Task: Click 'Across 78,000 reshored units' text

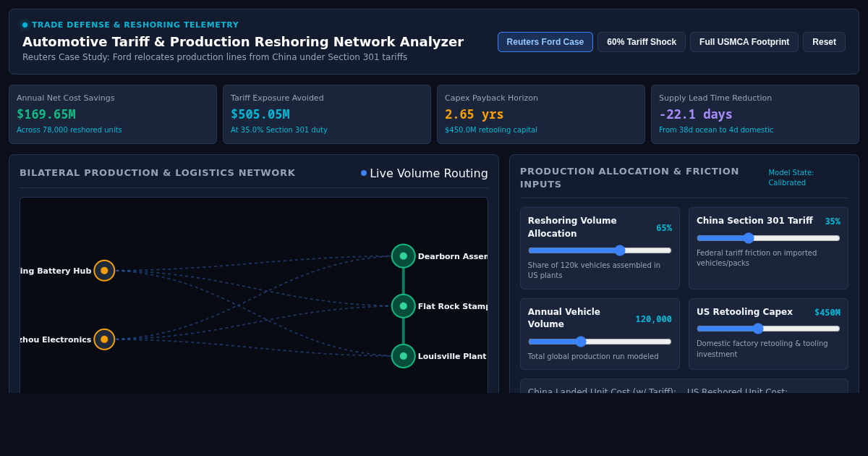Action: (69, 130)
